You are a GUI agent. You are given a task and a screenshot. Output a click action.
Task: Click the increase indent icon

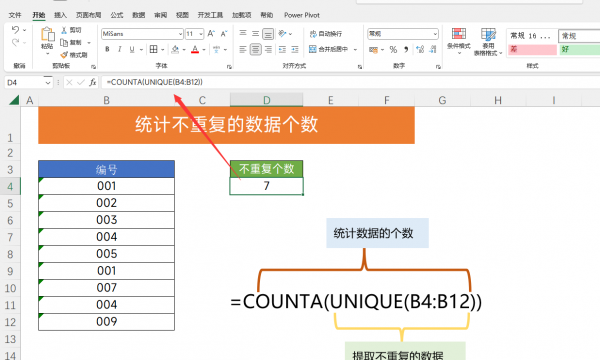tap(295, 49)
